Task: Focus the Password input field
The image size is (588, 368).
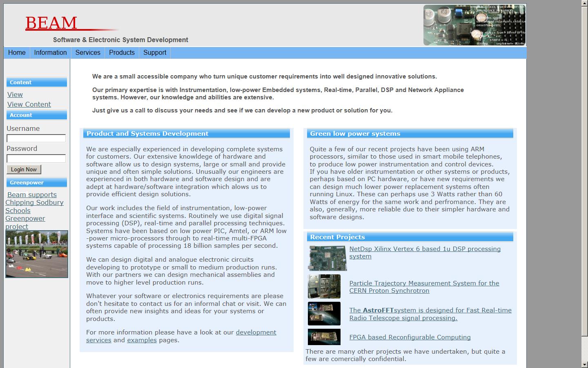Action: tap(36, 158)
